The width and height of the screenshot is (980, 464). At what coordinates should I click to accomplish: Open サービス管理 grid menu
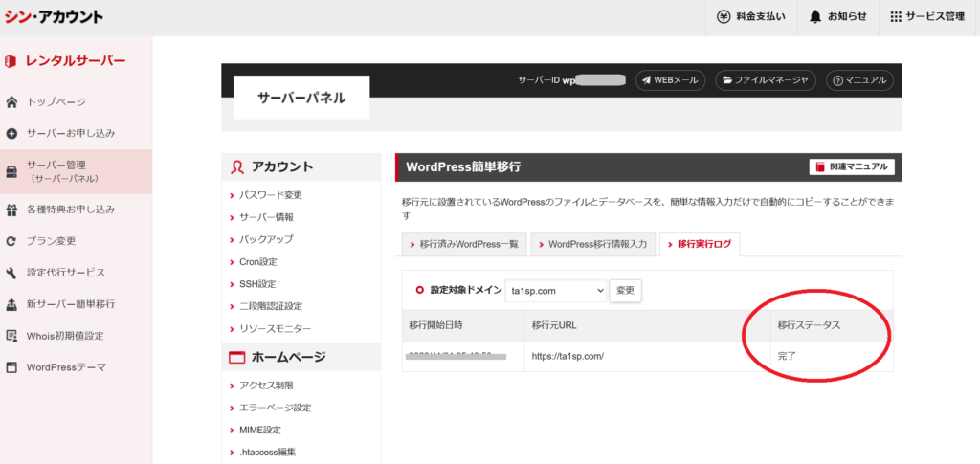coord(896,16)
